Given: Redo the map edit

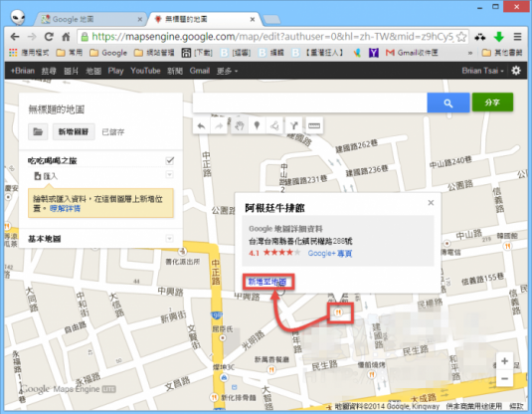Looking at the screenshot, I should pos(219,126).
